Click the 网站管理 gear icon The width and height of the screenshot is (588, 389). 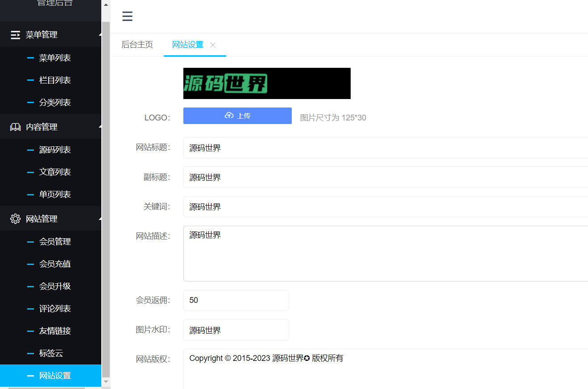[x=16, y=219]
